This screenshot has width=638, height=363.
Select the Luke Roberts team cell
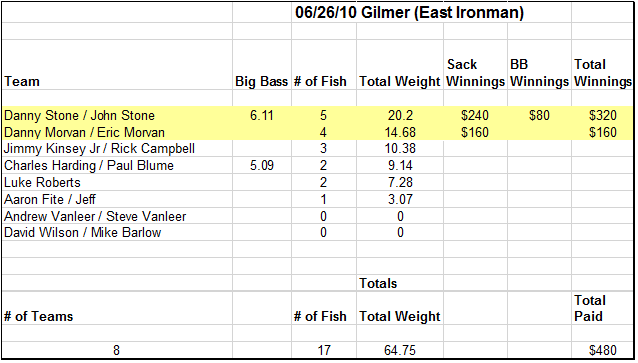click(x=117, y=182)
